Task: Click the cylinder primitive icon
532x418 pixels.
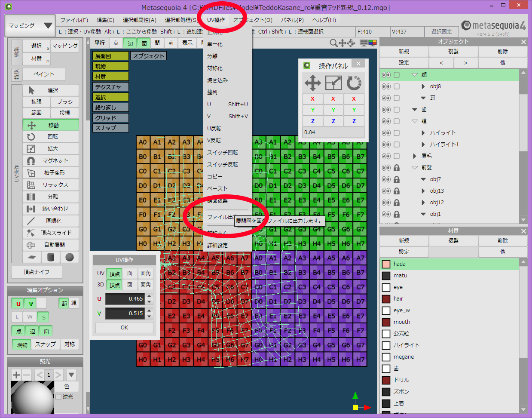Action: point(51,257)
